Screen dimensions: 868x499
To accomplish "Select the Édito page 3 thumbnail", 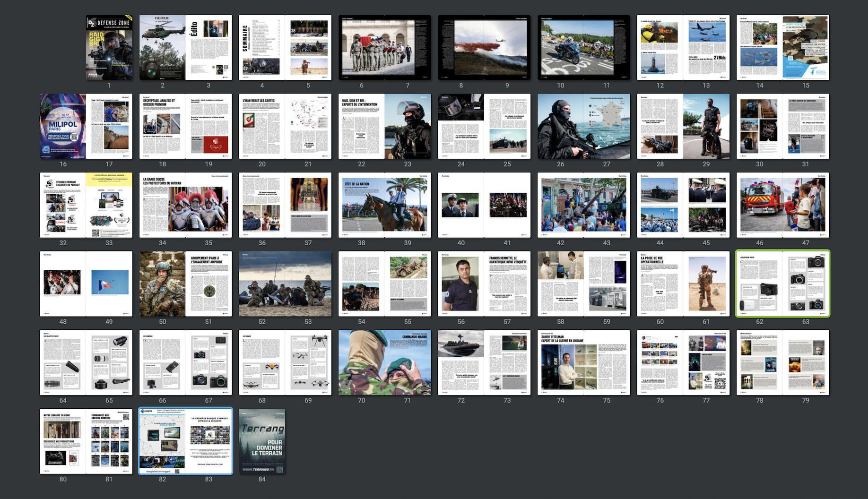I will [208, 48].
